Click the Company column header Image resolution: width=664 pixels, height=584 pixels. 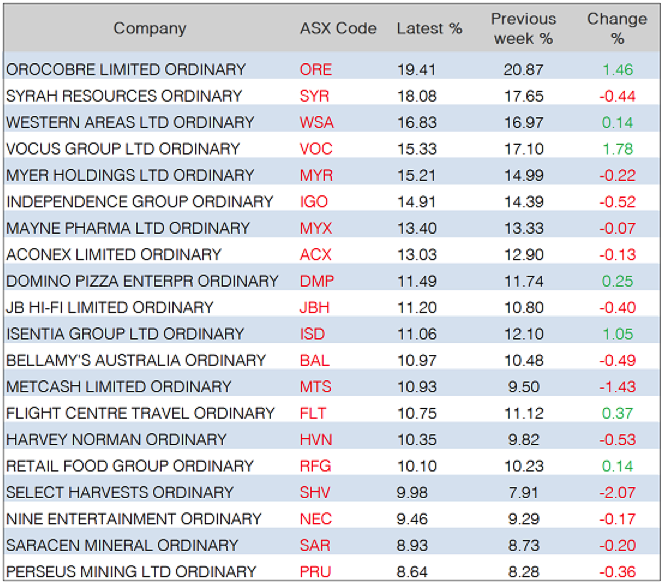pos(150,28)
